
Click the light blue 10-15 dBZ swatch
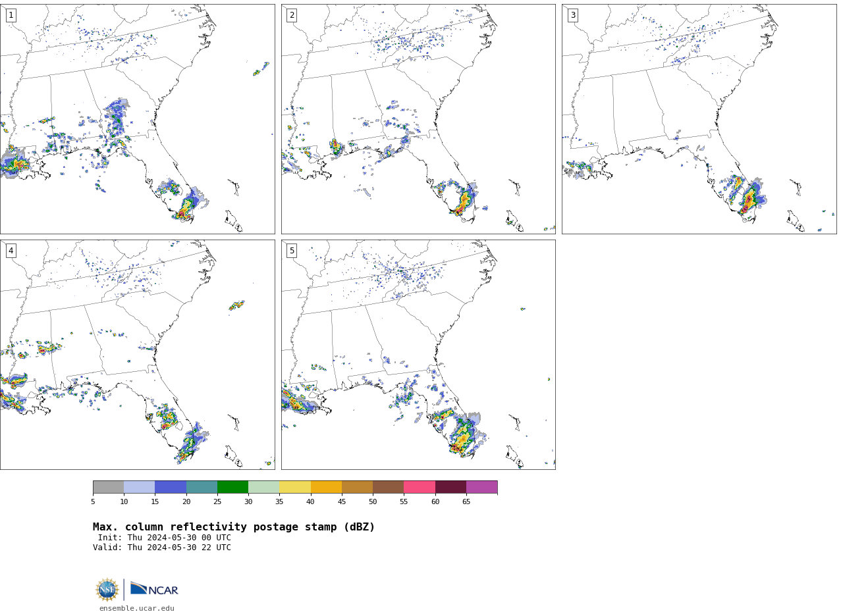click(x=140, y=487)
